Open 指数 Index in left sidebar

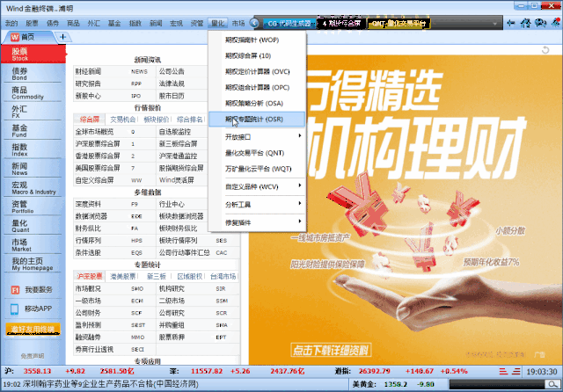tap(33, 149)
